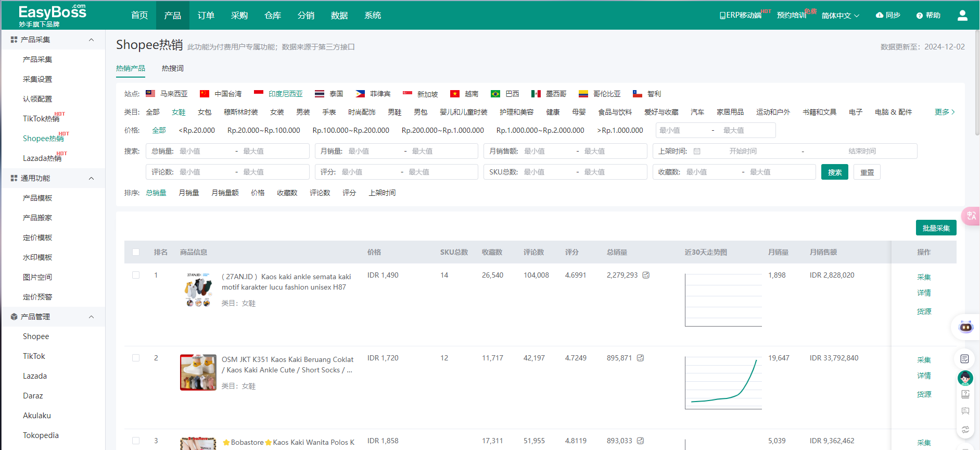
Task: Tick checkbox for rank 2 product
Action: 136,358
